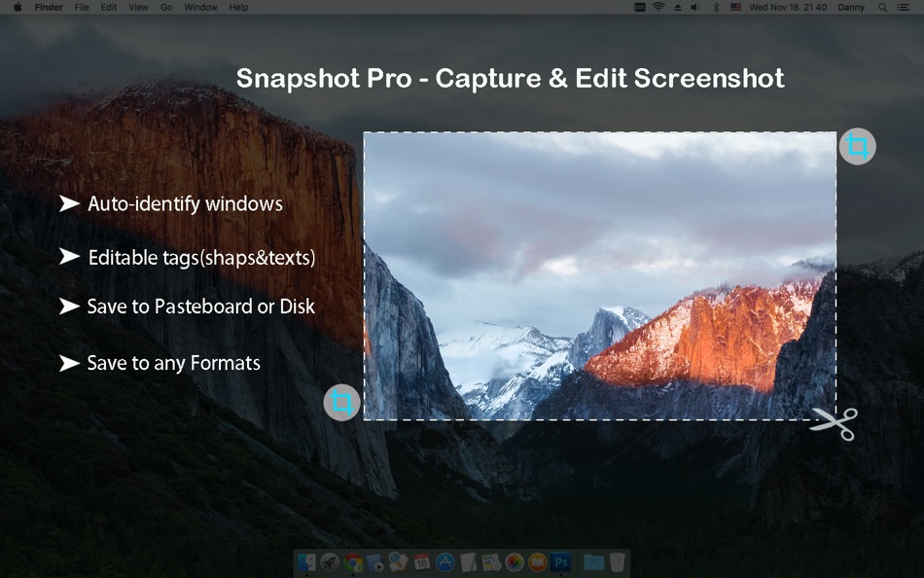Open the Edit menu
The height and width of the screenshot is (578, 924).
108,7
